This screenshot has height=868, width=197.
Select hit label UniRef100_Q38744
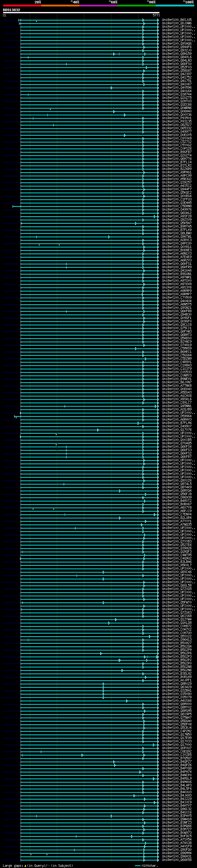point(177,94)
